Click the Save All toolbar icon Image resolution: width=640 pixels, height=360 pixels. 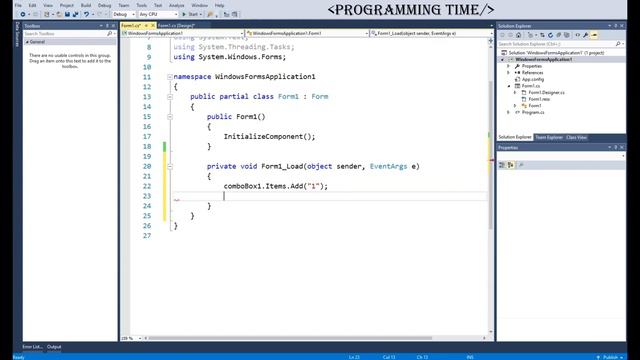click(x=75, y=14)
